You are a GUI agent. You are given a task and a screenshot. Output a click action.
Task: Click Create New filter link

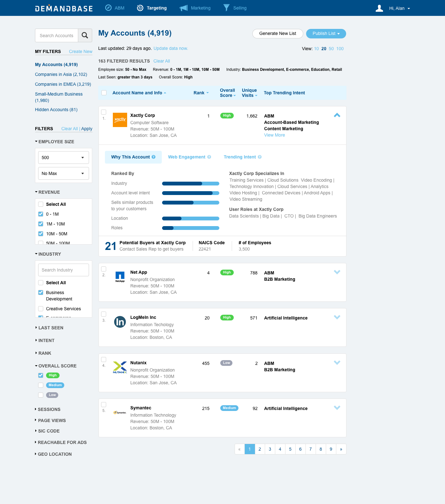tap(81, 51)
